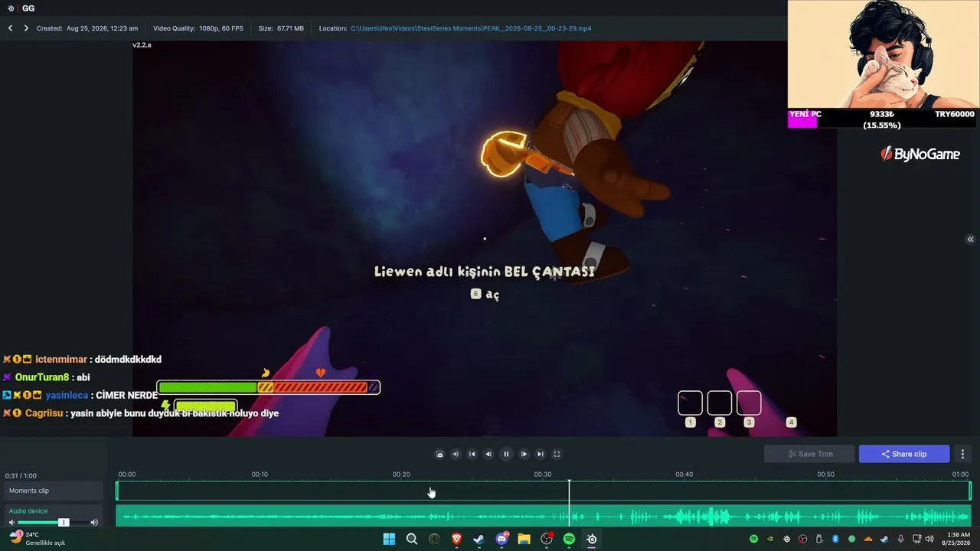Click the audio waveform track
Viewport: 980px width, 551px height.
pos(544,516)
